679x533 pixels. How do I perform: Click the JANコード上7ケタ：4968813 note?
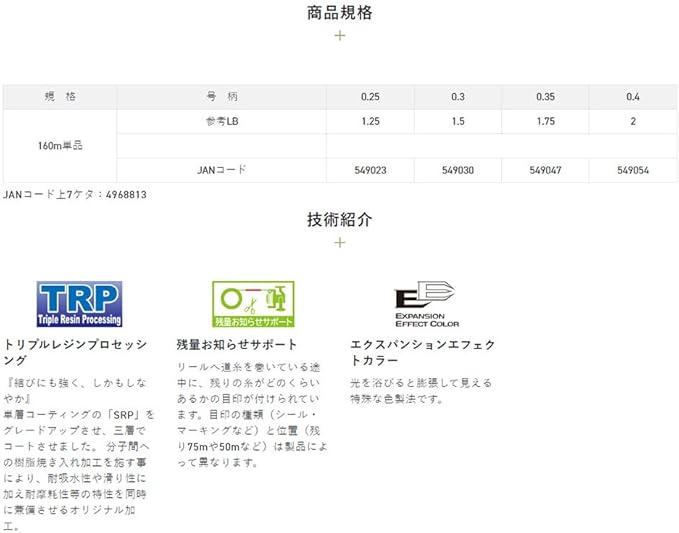75,194
